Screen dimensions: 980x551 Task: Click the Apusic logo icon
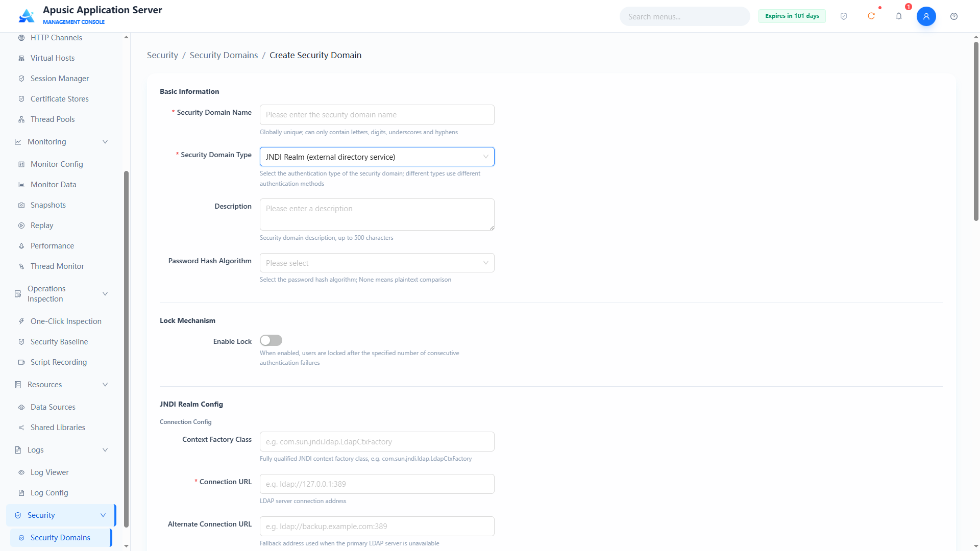(x=27, y=16)
